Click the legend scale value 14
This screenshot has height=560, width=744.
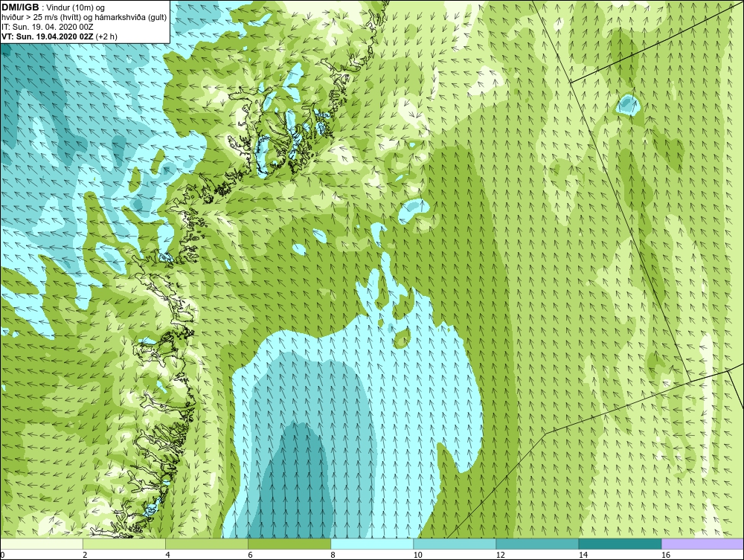(583, 555)
